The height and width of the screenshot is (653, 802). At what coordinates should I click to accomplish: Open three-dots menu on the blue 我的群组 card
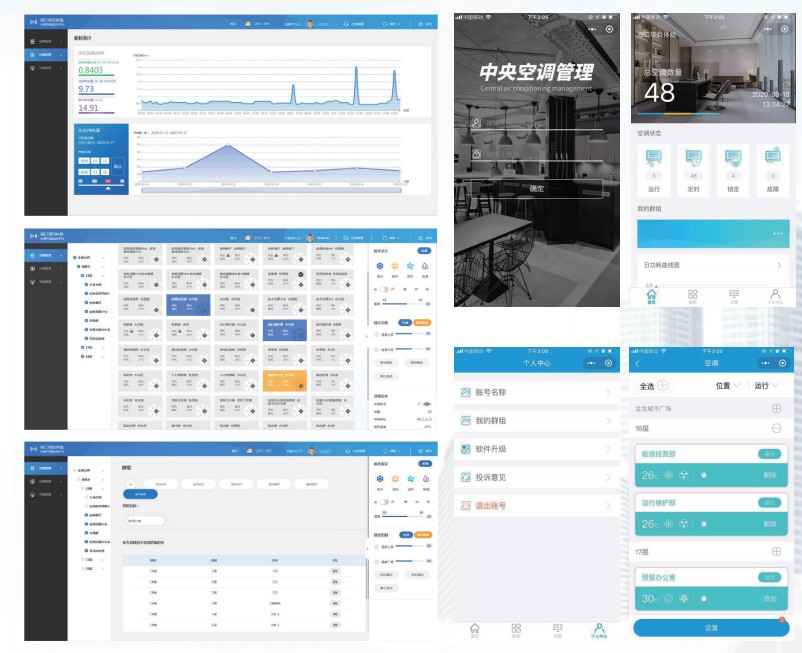(778, 234)
